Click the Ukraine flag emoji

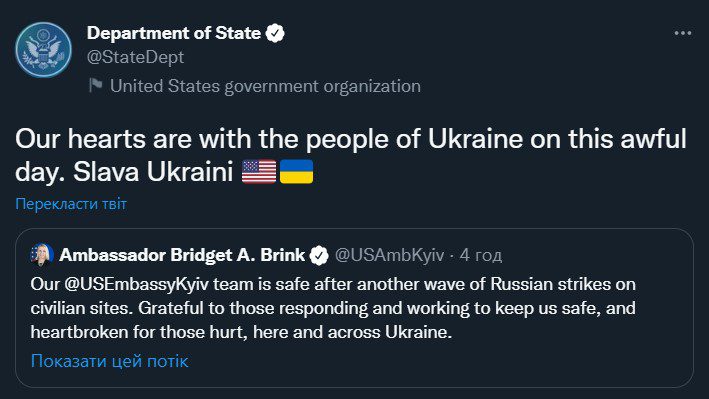[296, 172]
